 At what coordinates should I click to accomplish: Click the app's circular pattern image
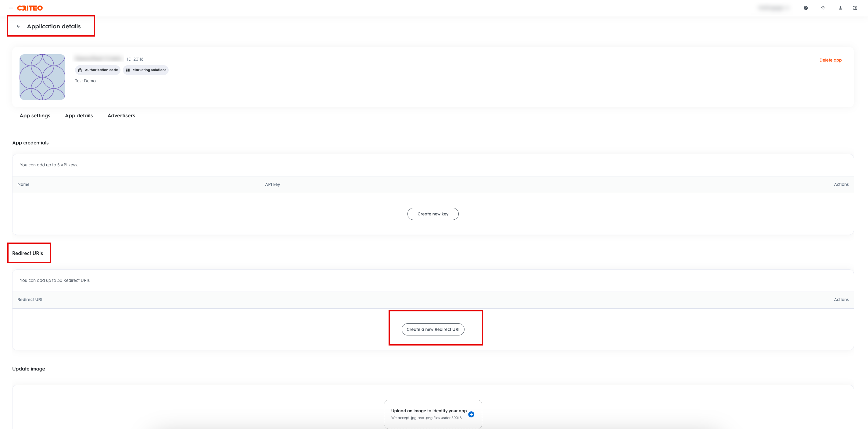[42, 77]
